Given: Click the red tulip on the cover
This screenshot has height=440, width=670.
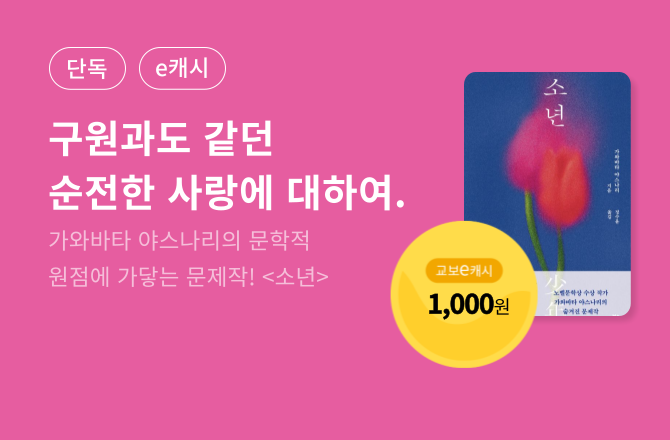Looking at the screenshot, I should click(x=562, y=188).
